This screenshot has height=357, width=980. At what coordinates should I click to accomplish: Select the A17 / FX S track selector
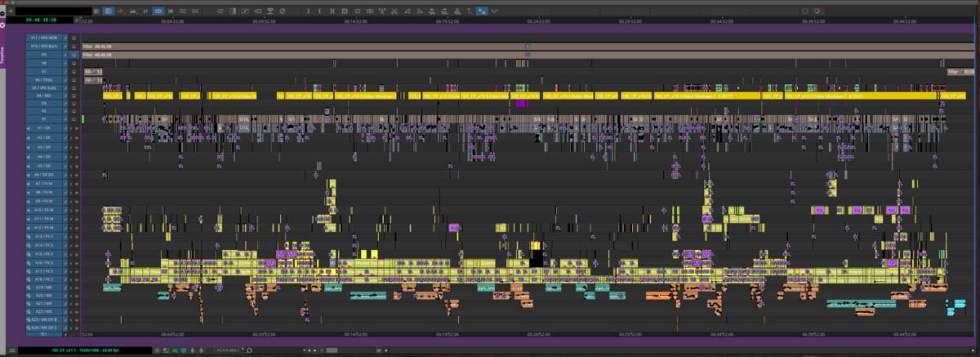(x=43, y=271)
